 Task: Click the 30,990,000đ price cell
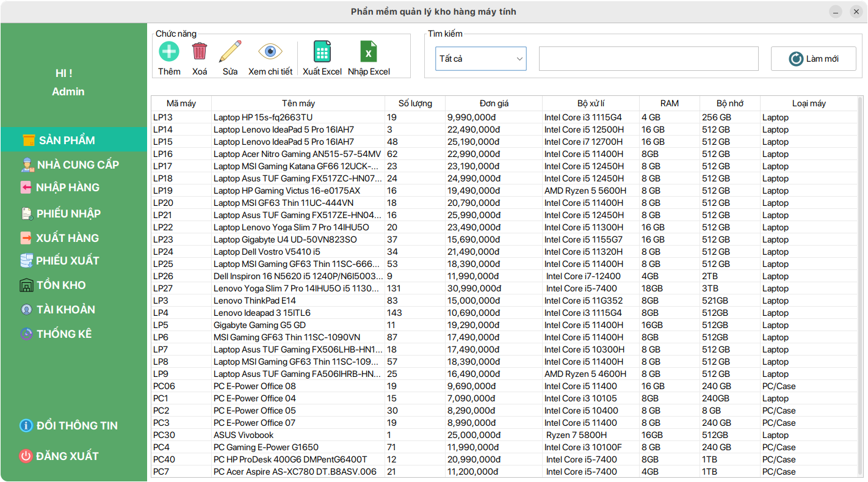[494, 288]
